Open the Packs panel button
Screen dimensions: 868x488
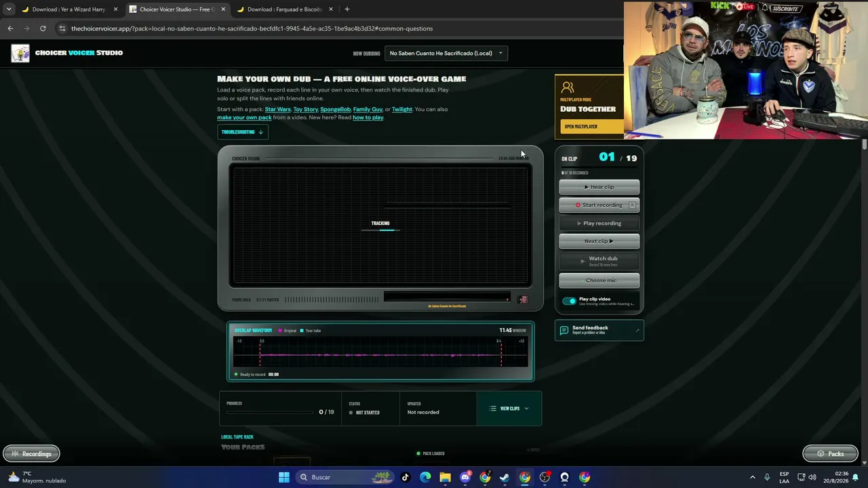coord(830,453)
